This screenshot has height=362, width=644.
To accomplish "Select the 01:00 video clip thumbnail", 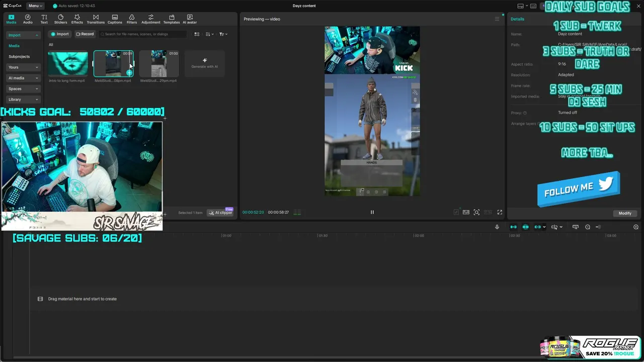I will coord(159,64).
